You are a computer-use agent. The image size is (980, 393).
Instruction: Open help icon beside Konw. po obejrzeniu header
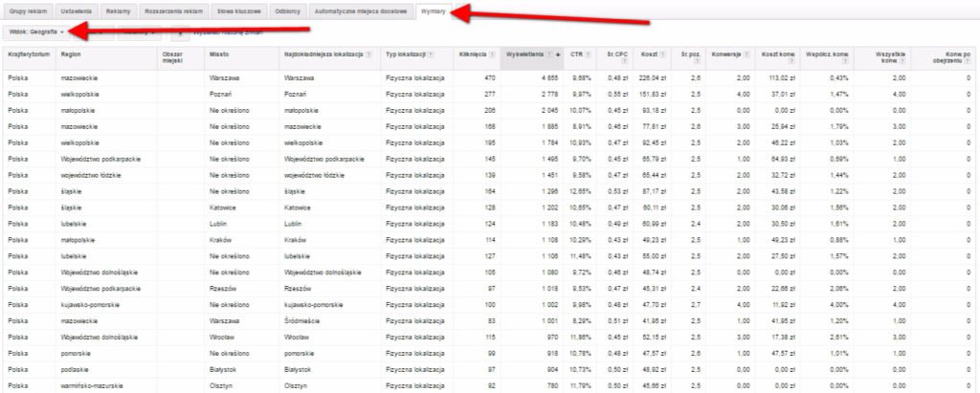(968, 61)
